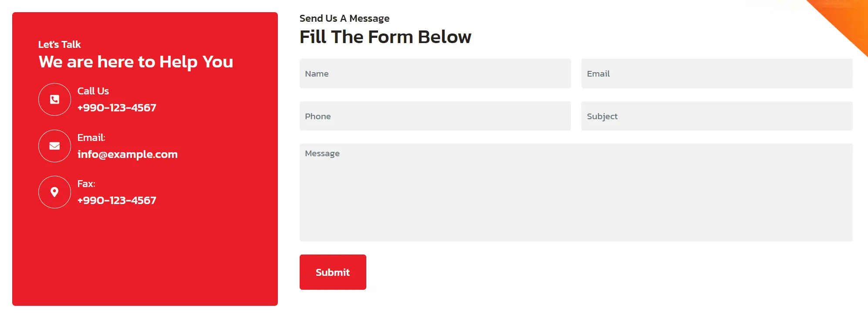Click the Call Us phone number +990-123-4567
Image resolution: width=868 pixels, height=315 pixels.
[x=117, y=108]
